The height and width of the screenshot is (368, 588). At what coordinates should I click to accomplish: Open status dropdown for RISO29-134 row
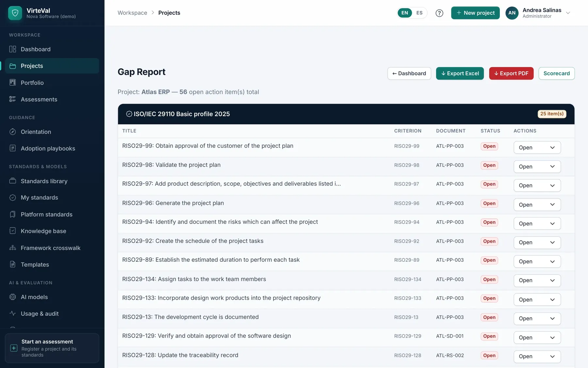pos(537,280)
